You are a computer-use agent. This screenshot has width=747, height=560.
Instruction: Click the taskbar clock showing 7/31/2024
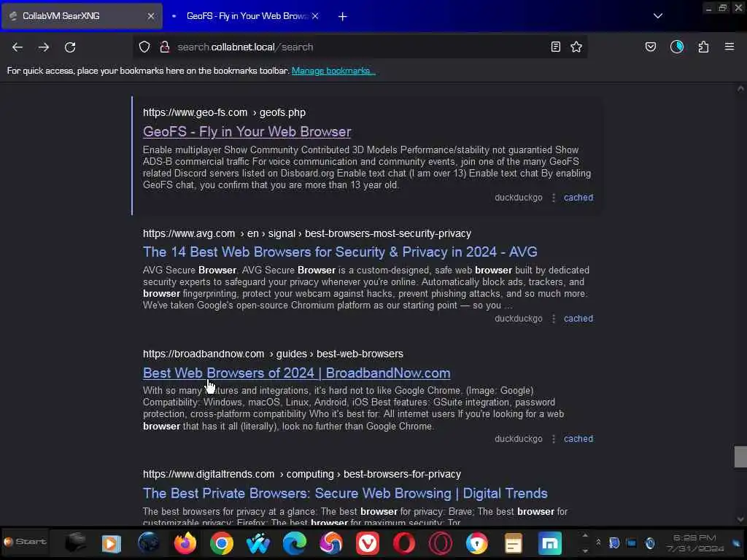694,542
